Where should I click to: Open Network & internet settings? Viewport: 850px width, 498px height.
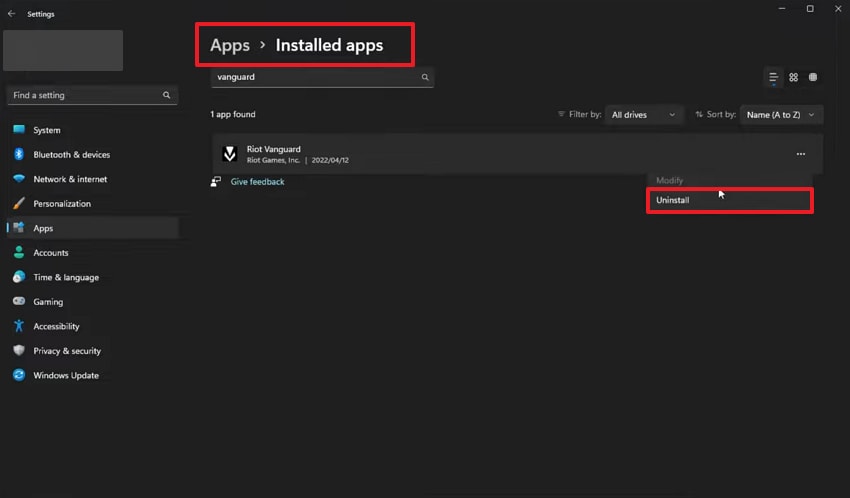click(x=93, y=179)
